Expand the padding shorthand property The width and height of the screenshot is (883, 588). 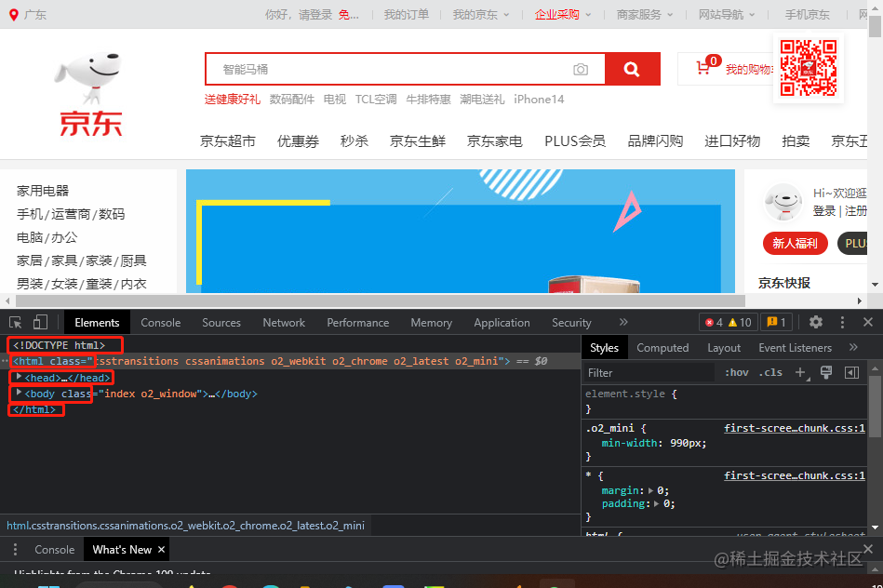click(x=657, y=503)
